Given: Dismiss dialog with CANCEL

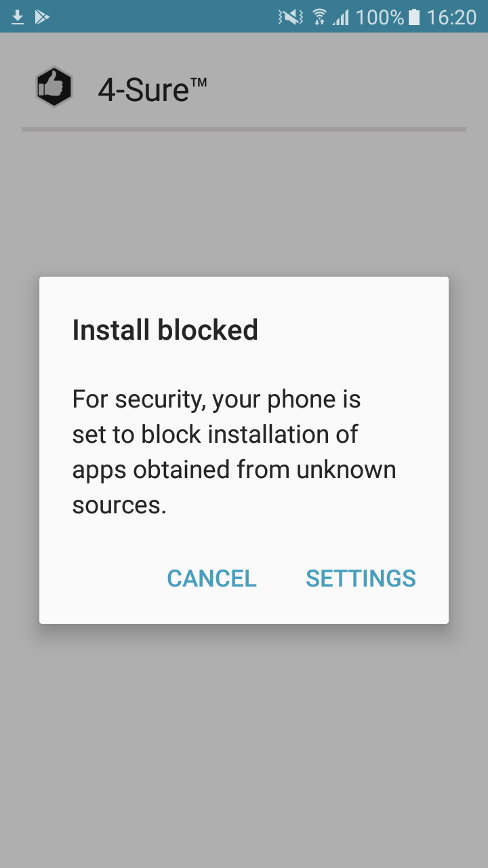Looking at the screenshot, I should click(x=211, y=578).
